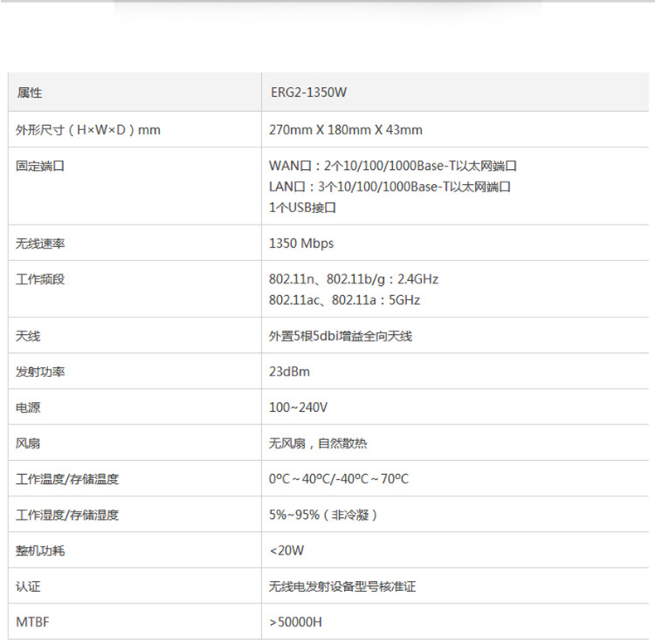Click the WAN口 port description line
The image size is (655, 644).
pyautogui.click(x=393, y=166)
